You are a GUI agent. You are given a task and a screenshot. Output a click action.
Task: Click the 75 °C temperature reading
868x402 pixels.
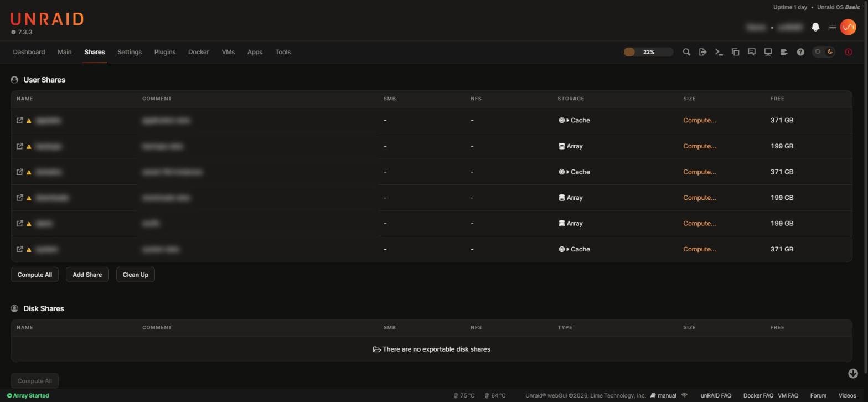[464, 395]
